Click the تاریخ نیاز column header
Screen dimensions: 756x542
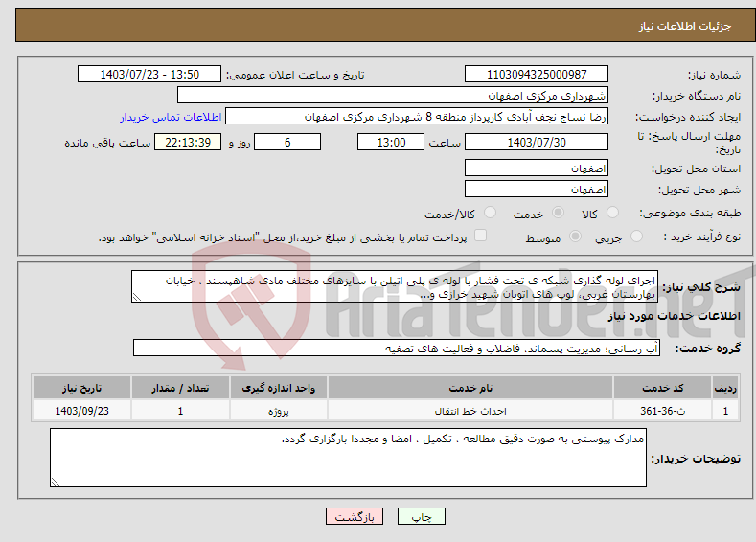click(82, 388)
